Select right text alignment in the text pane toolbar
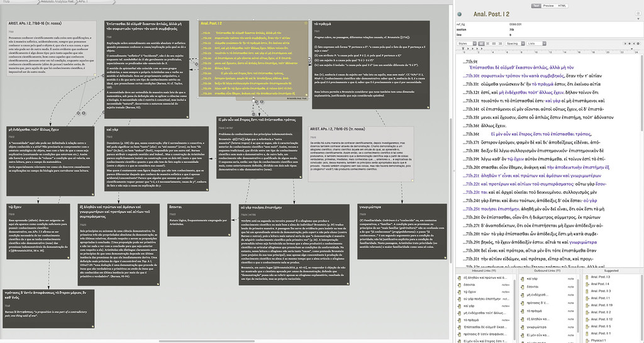Image resolution: width=644 pixels, height=343 pixels. [x=500, y=43]
